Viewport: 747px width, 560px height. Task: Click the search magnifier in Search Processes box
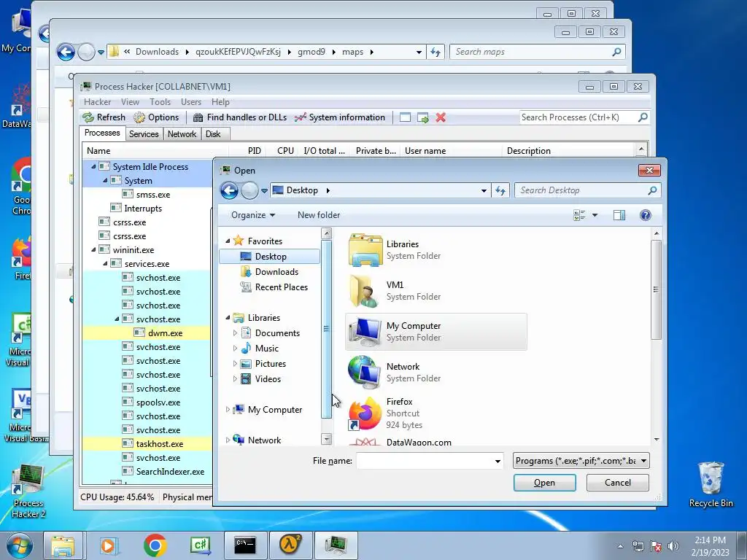(643, 117)
